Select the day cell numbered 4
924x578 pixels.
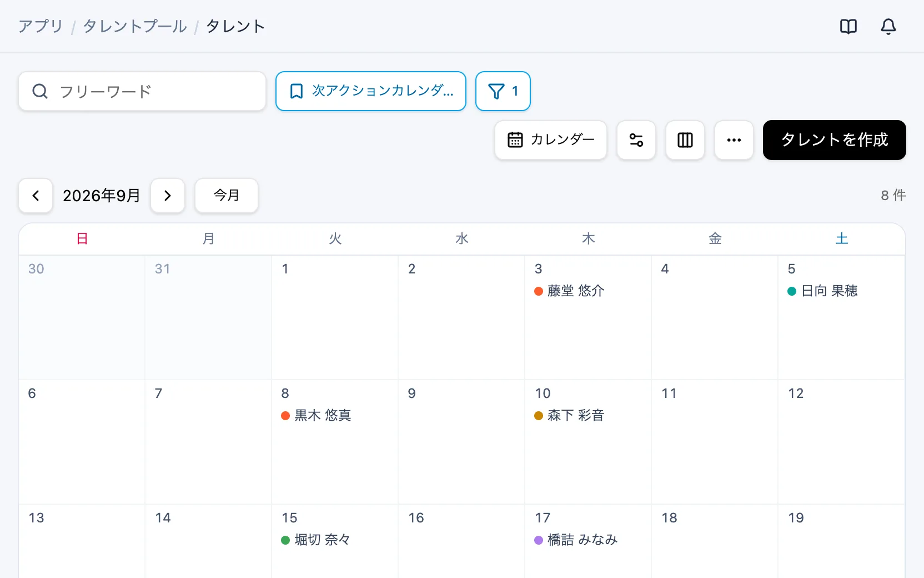[715, 317]
